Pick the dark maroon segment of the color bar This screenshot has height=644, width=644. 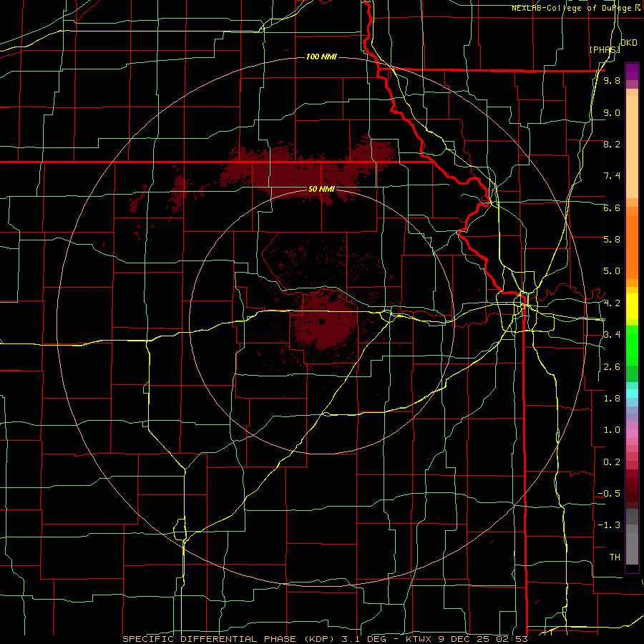(x=632, y=489)
